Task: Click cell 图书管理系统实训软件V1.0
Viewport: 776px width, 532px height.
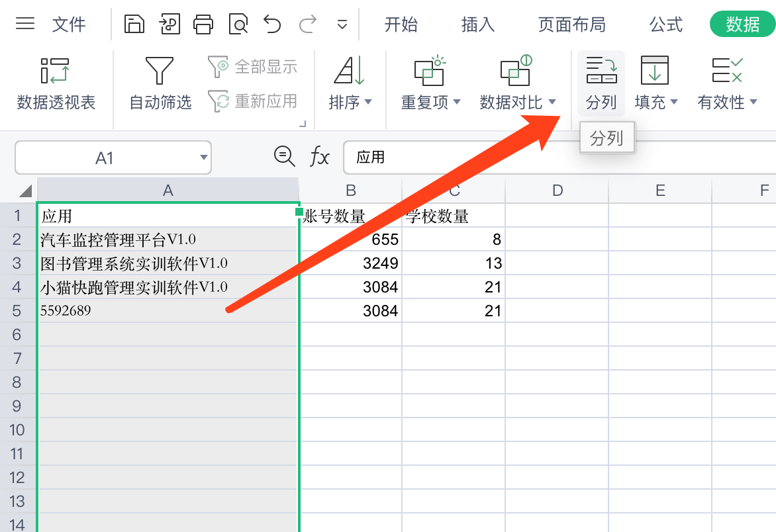Action: point(168,263)
